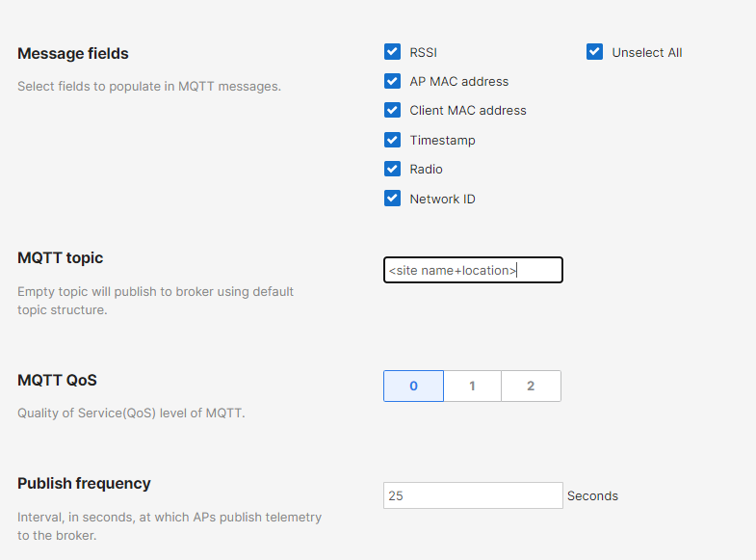756x560 pixels.
Task: Focus the Publish frequency seconds input
Action: [x=472, y=495]
